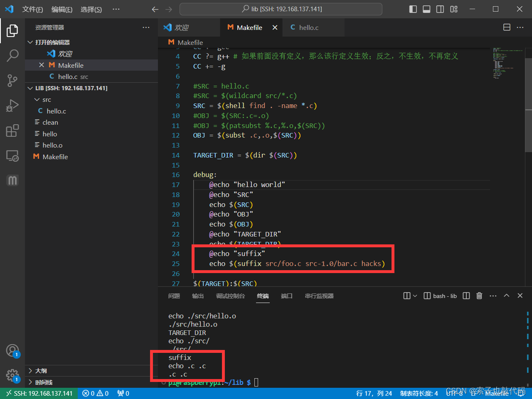Open the Manage gear menu
The width and height of the screenshot is (532, 399).
[x=12, y=376]
